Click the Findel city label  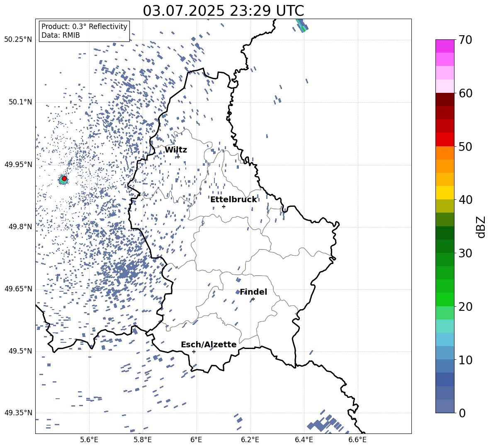tap(253, 292)
